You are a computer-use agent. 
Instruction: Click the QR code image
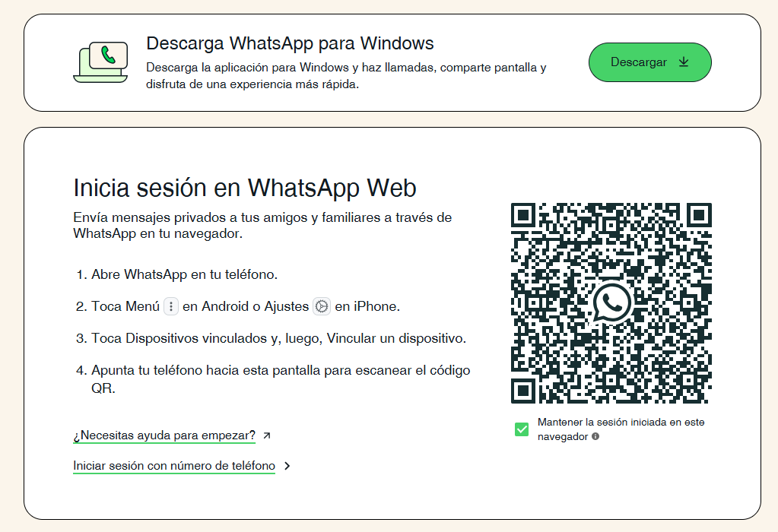[x=611, y=303]
